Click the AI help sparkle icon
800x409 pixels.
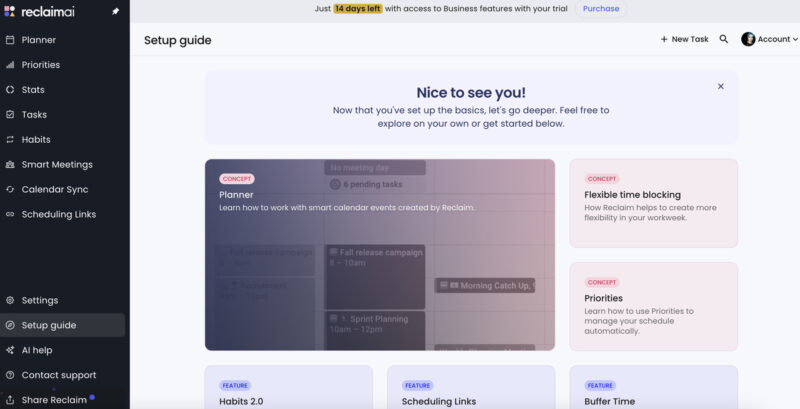pyautogui.click(x=10, y=350)
